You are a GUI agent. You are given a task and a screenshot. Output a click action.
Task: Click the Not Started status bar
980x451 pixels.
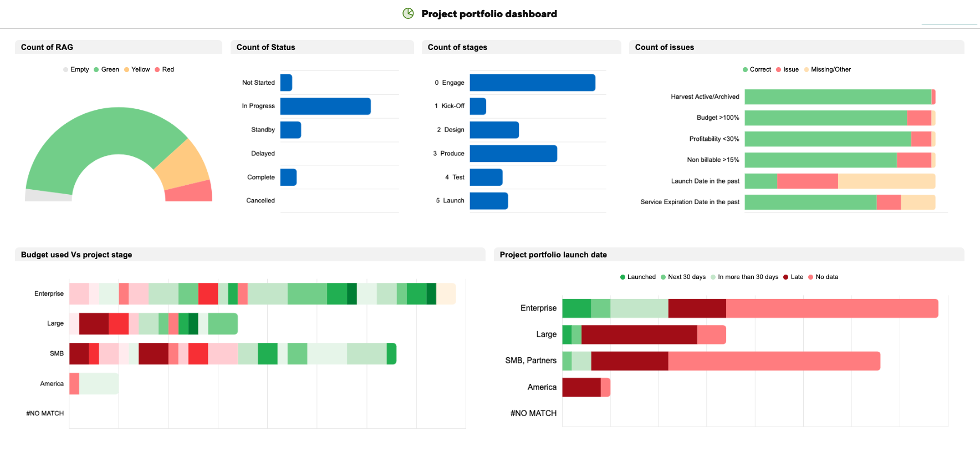tap(286, 83)
